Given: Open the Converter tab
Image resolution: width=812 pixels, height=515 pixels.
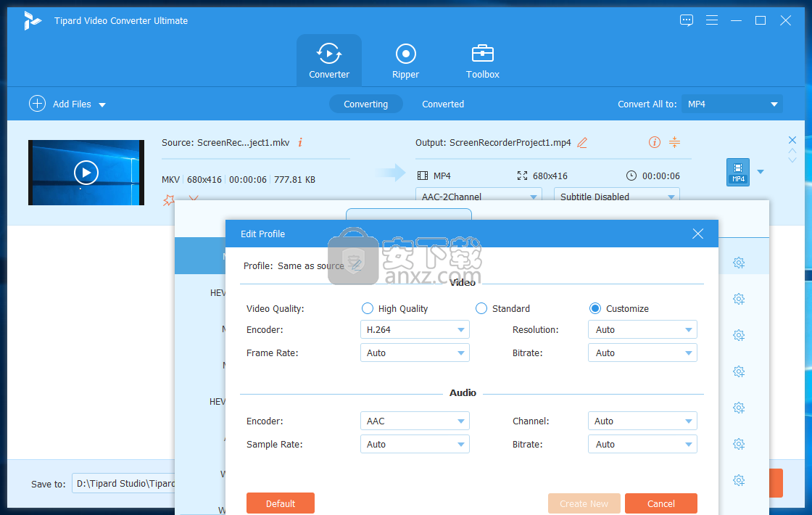Looking at the screenshot, I should click(329, 61).
